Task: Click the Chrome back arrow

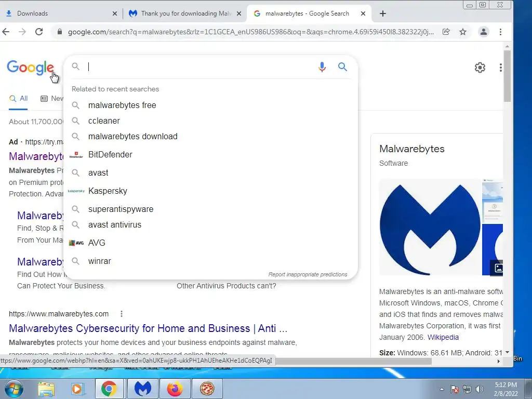Action: pyautogui.click(x=6, y=32)
